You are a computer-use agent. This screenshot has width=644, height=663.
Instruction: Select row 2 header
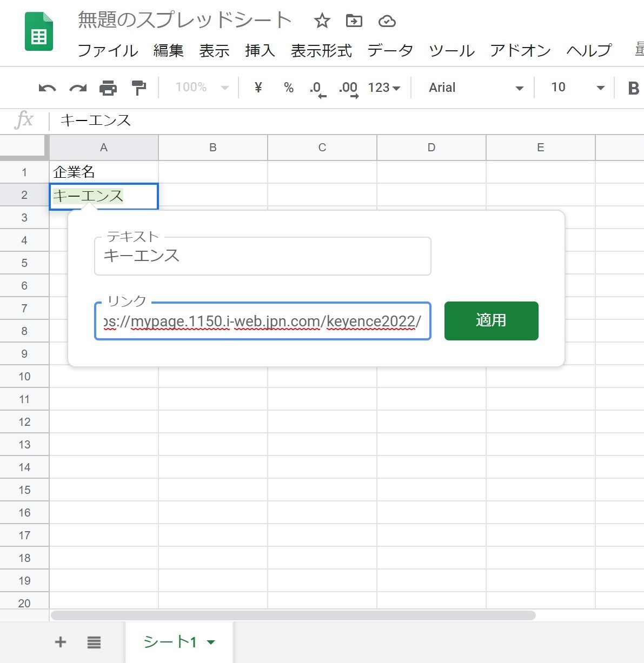coord(24,195)
